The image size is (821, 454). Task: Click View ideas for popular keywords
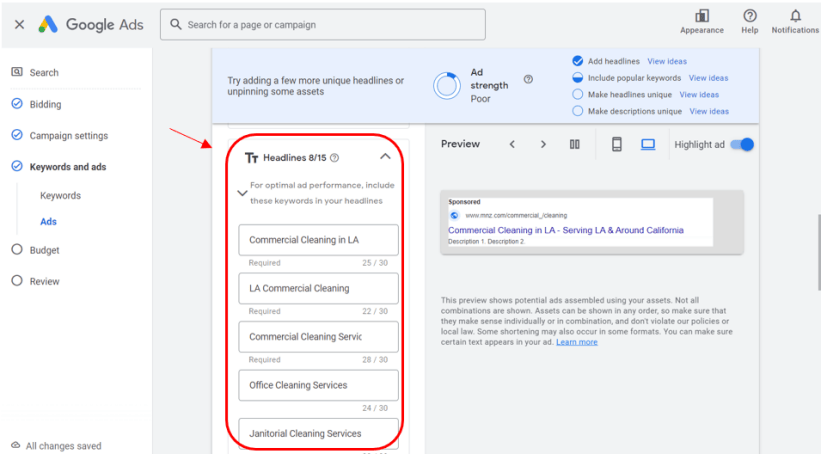click(708, 78)
